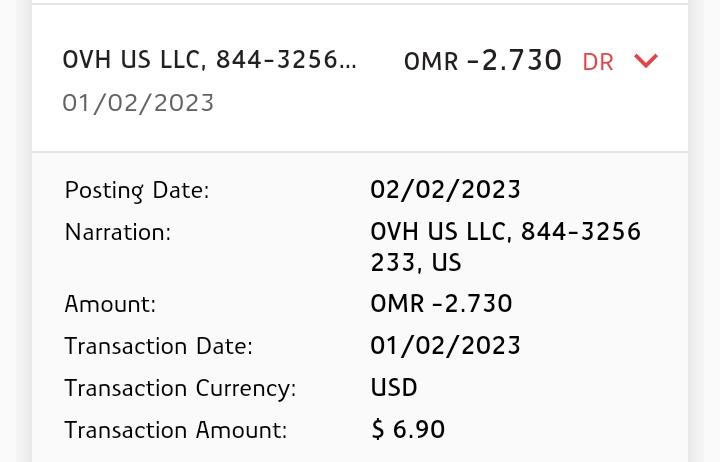Select the Narration label

tap(118, 232)
